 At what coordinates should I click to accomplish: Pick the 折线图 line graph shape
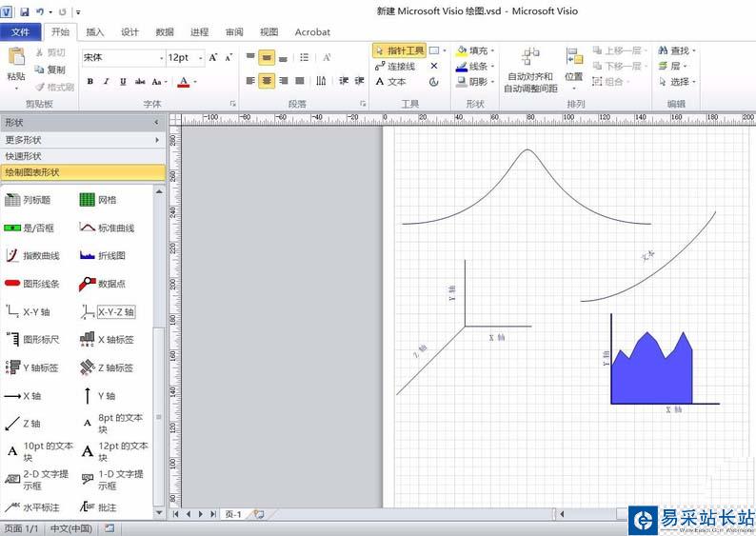(103, 255)
